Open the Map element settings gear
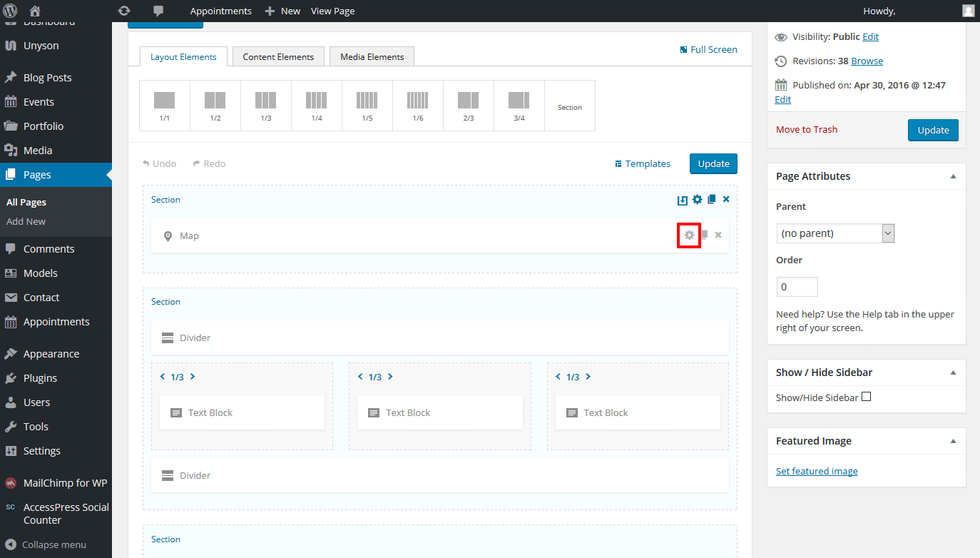 689,235
